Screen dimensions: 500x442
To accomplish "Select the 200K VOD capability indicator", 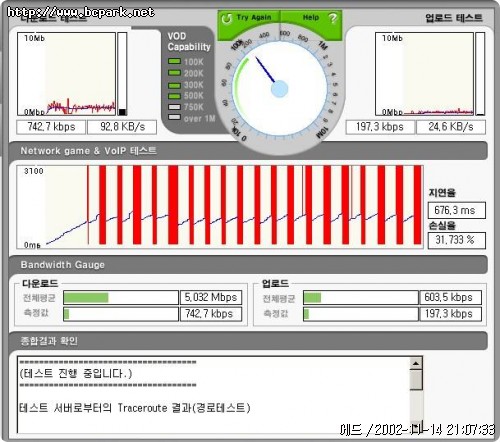I will pos(174,73).
